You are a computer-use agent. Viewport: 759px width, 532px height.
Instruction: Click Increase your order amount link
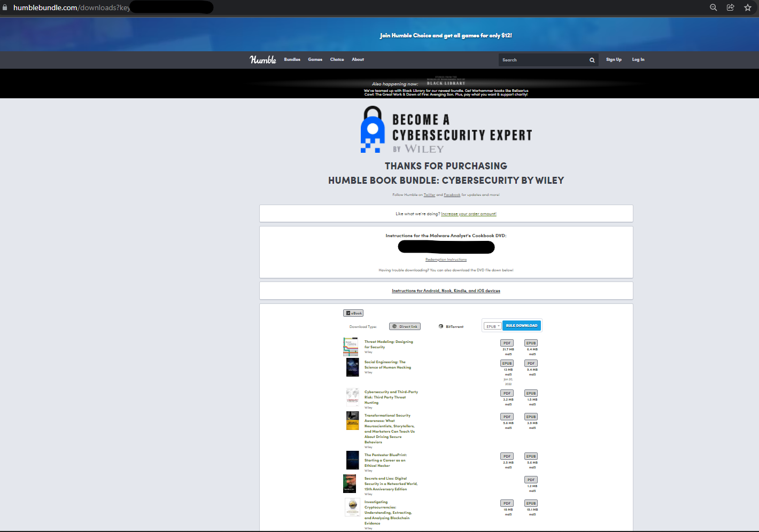(469, 214)
